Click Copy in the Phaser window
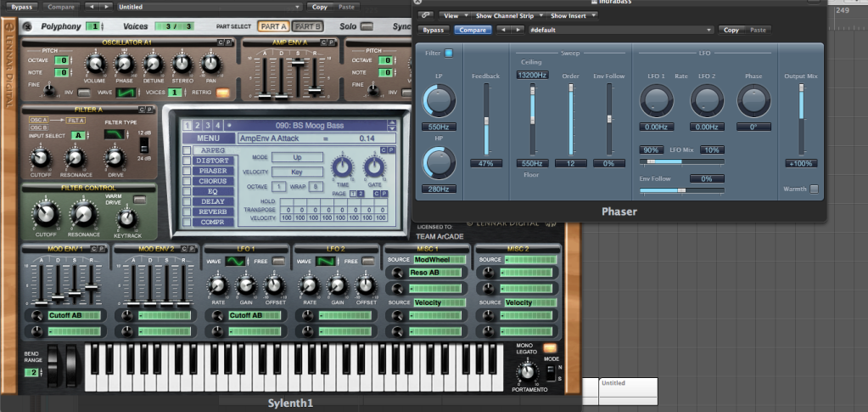Viewport: 868px width, 412px height. point(731,30)
